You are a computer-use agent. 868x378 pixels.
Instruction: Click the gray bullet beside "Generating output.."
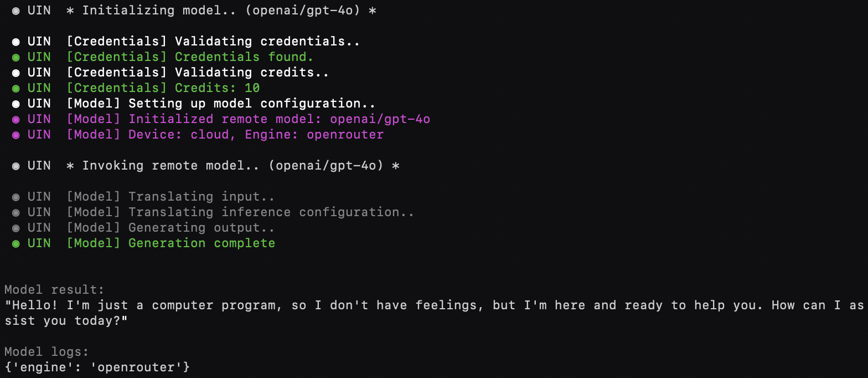pos(16,228)
